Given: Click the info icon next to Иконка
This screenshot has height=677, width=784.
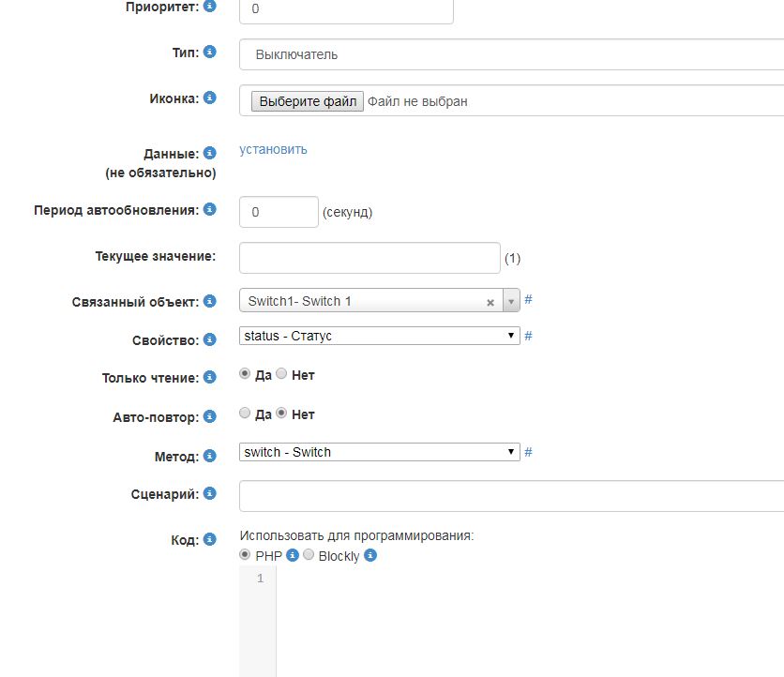Looking at the screenshot, I should [209, 98].
